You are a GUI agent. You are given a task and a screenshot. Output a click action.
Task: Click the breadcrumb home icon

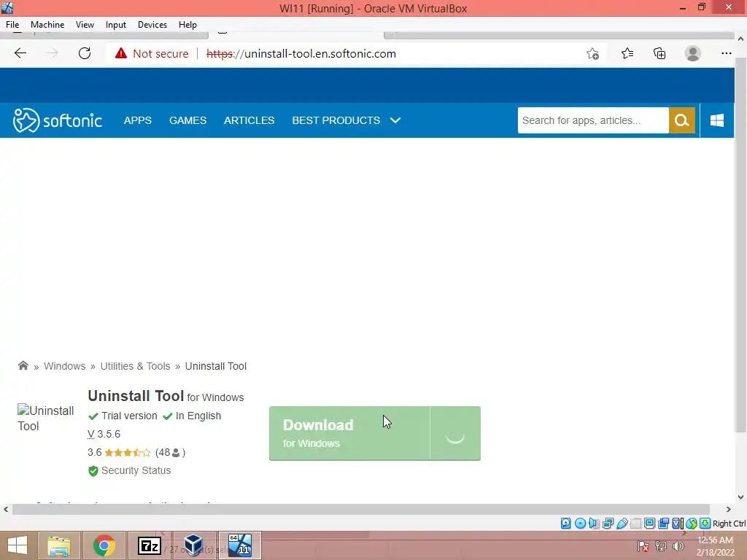pyautogui.click(x=23, y=366)
